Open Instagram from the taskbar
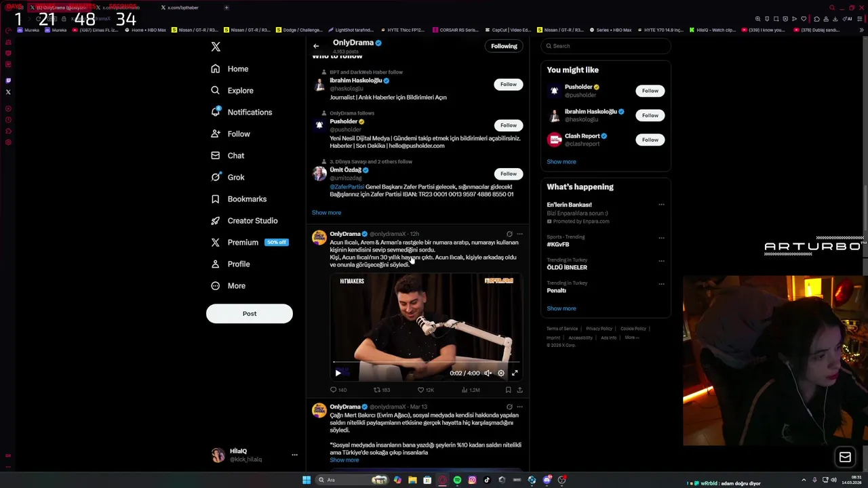 [472, 480]
